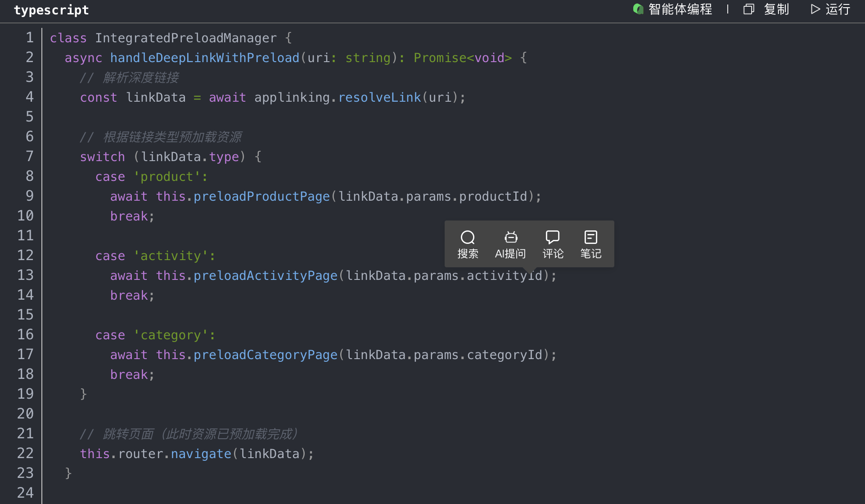The width and height of the screenshot is (865, 504).
Task: Click the search magnifier icon in popup
Action: 468,237
